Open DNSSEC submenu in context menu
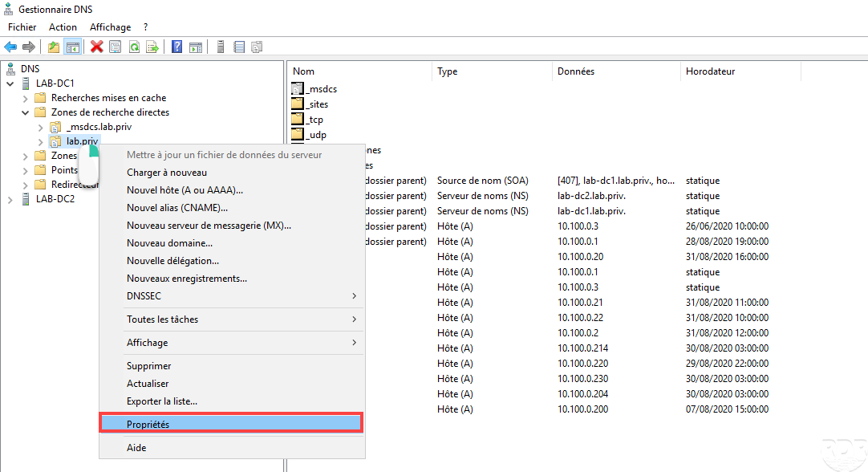This screenshot has height=472, width=868. tap(241, 296)
